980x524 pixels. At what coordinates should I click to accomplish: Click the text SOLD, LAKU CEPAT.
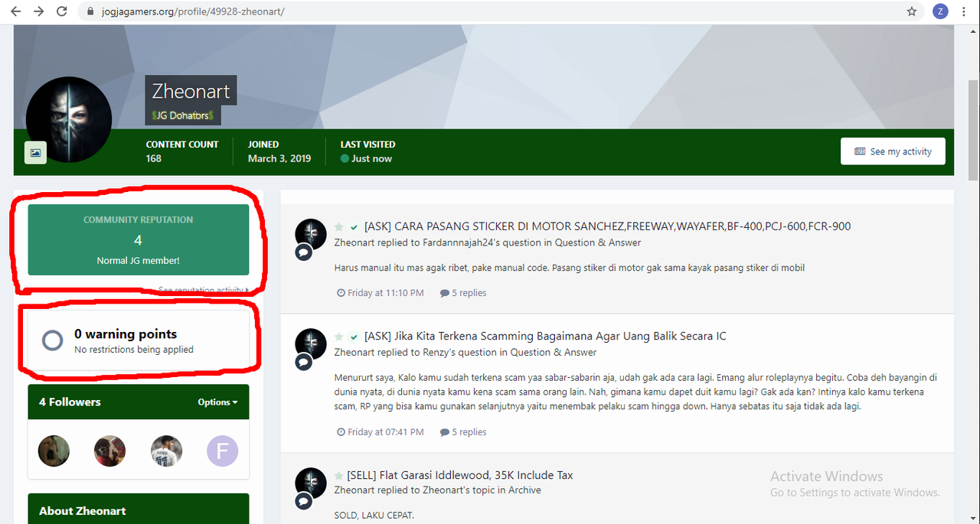[374, 515]
